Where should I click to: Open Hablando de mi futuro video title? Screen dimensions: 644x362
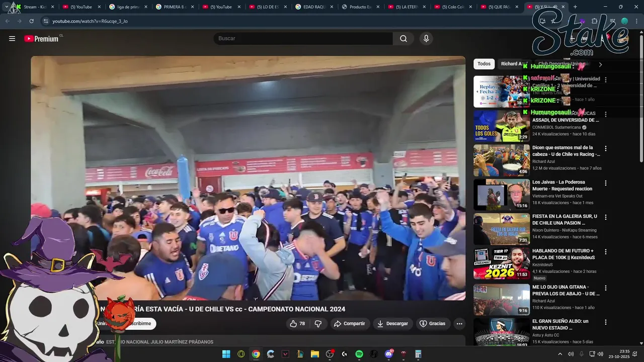563,254
